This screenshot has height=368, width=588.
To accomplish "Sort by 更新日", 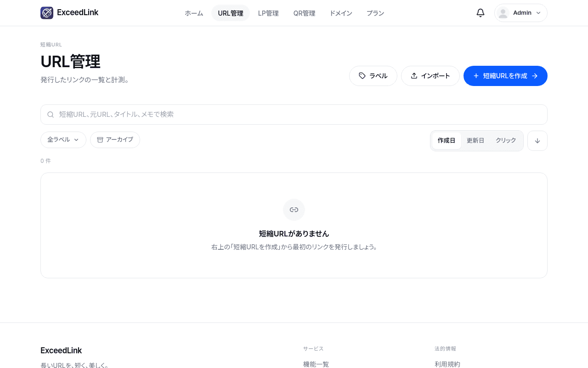I will (x=475, y=141).
